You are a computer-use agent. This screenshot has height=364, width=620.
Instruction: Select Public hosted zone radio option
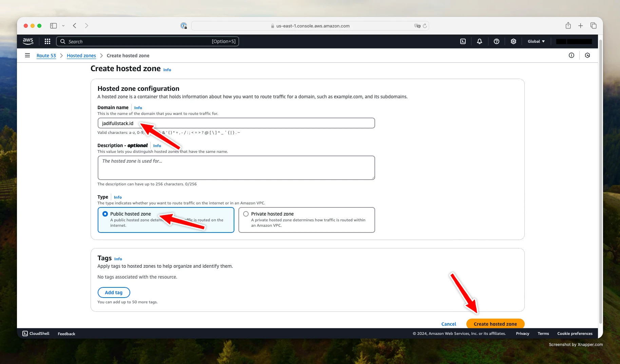(x=105, y=214)
